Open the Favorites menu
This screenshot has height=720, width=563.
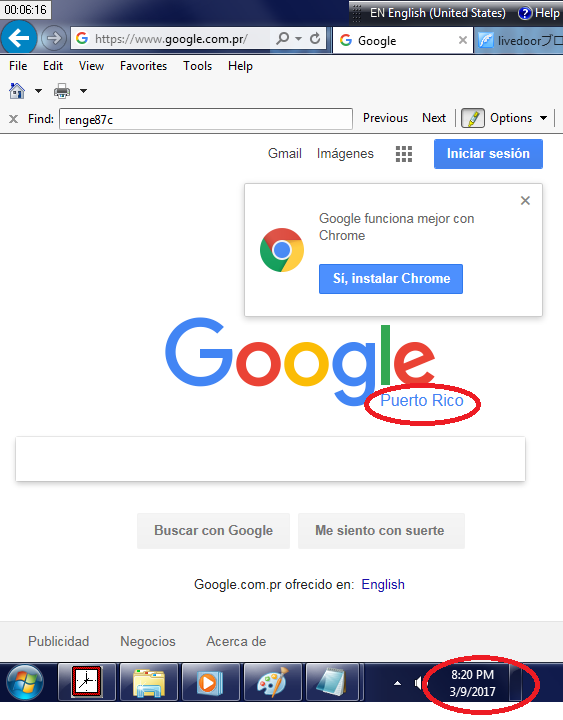click(143, 66)
